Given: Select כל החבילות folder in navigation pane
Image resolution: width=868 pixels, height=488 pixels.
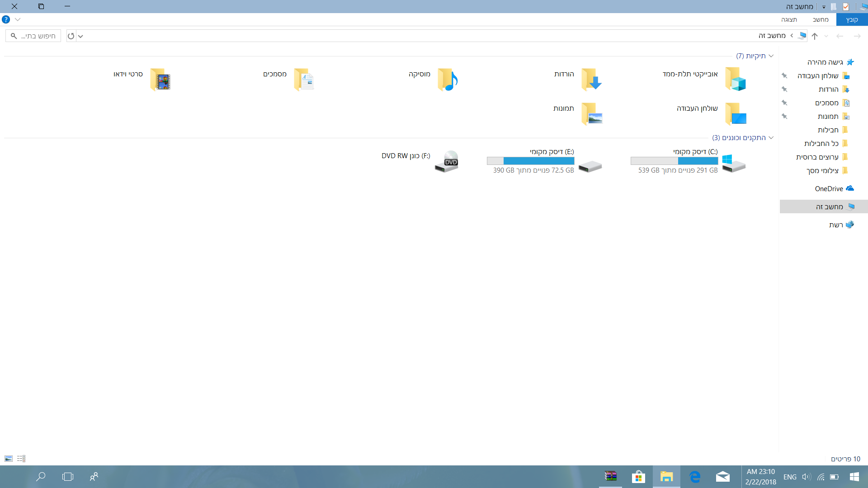Looking at the screenshot, I should (827, 144).
